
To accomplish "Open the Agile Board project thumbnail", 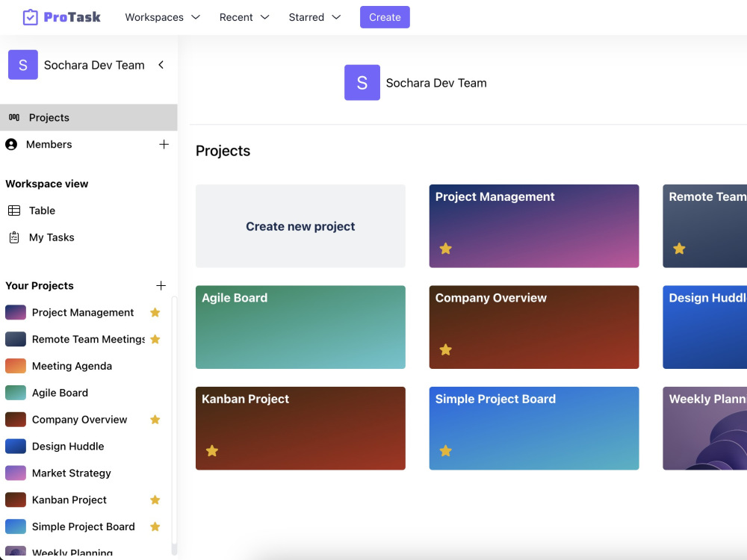I will 300,327.
